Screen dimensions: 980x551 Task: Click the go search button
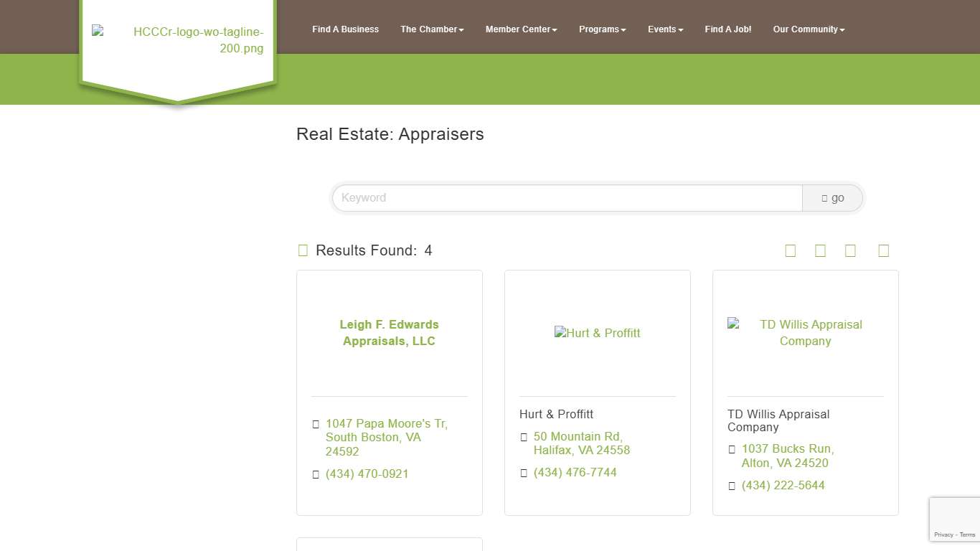(832, 197)
